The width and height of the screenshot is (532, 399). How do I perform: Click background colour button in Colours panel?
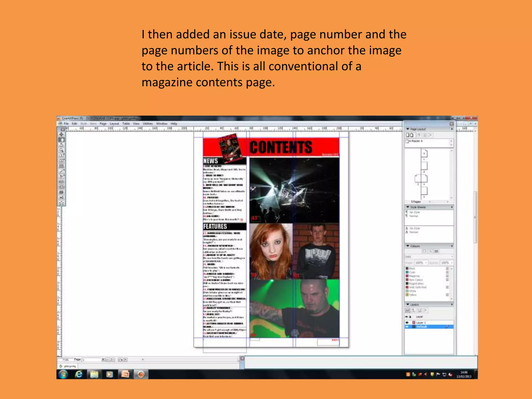click(x=436, y=251)
